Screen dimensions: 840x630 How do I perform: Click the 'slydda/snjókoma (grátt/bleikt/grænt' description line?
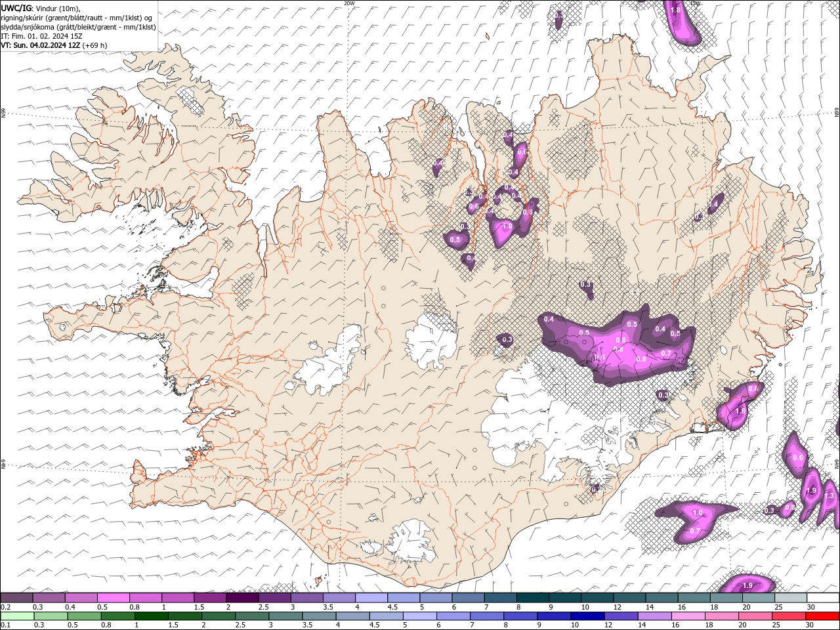tap(78, 27)
